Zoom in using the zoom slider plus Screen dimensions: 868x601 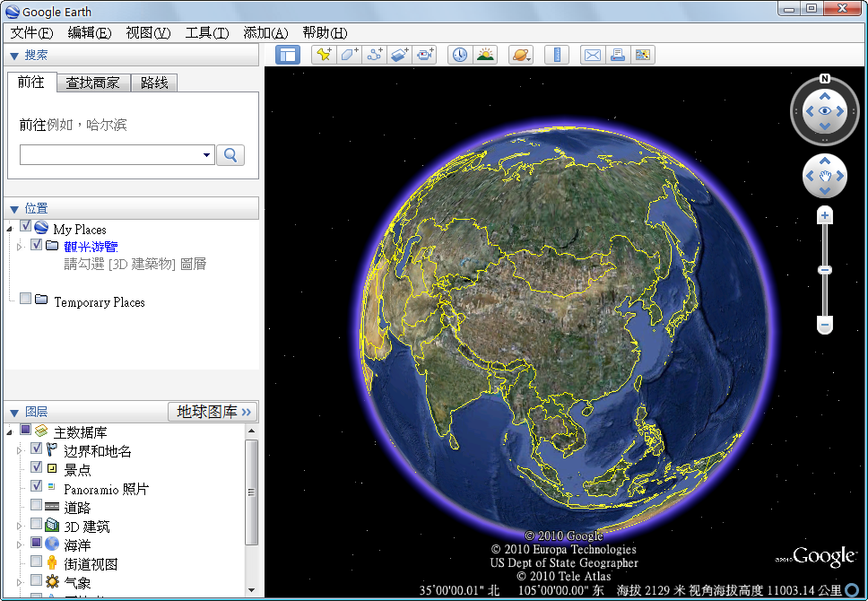pyautogui.click(x=824, y=214)
